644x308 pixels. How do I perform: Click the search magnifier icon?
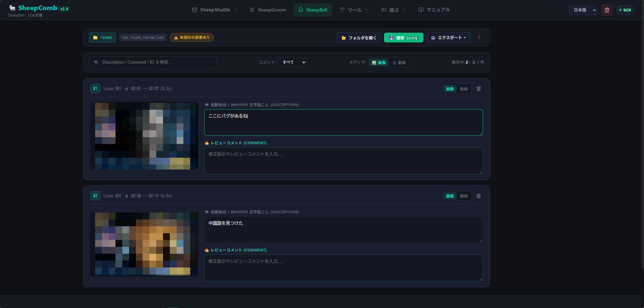coord(96,62)
